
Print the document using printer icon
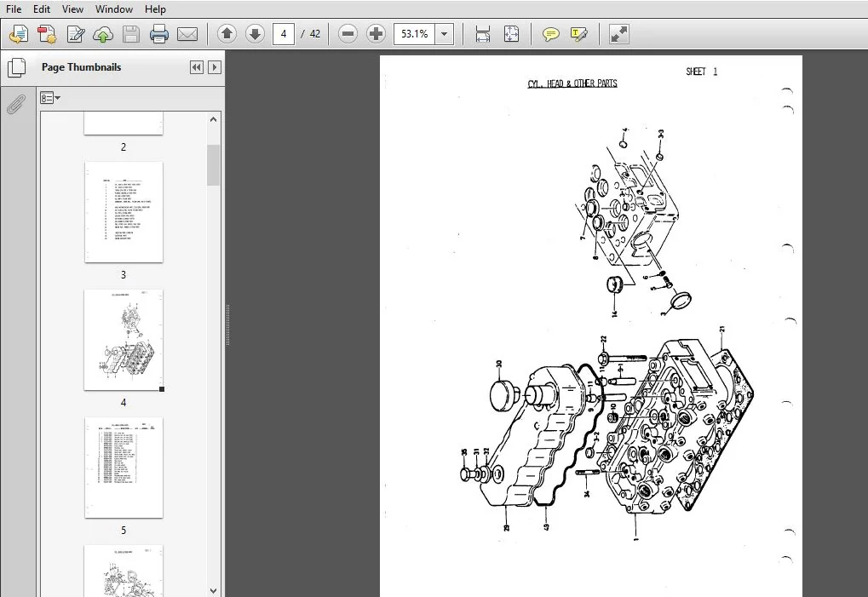click(159, 34)
